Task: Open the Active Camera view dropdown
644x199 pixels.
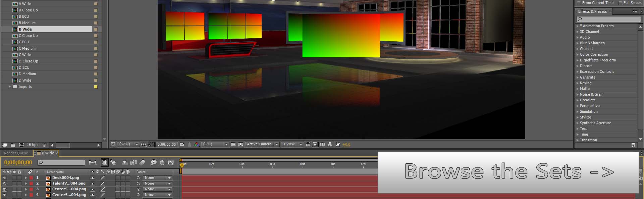Action: click(x=262, y=144)
